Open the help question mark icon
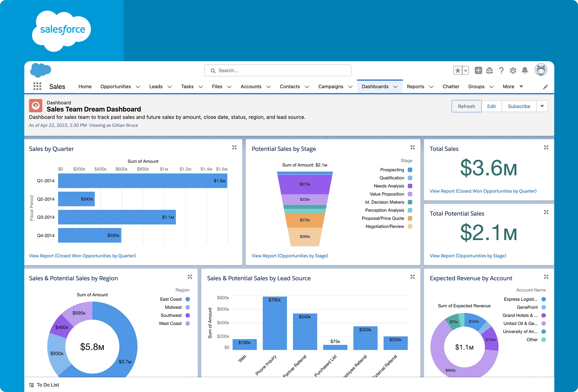The height and width of the screenshot is (392, 578). coord(501,70)
